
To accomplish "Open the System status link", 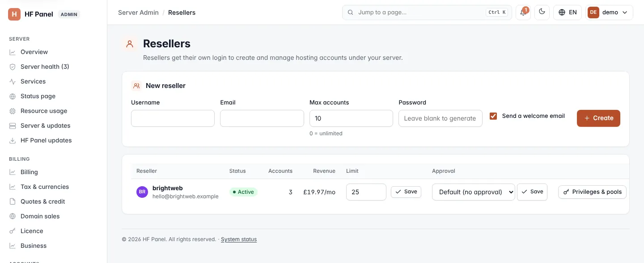I will 239,239.
